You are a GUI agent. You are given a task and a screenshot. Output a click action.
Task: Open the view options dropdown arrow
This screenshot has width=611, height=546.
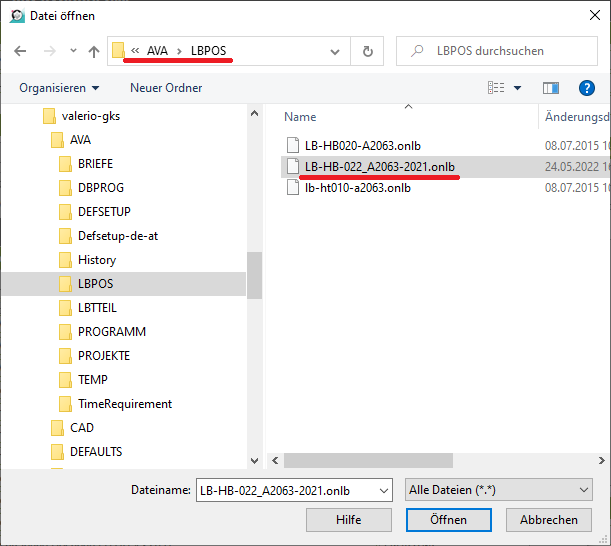517,88
